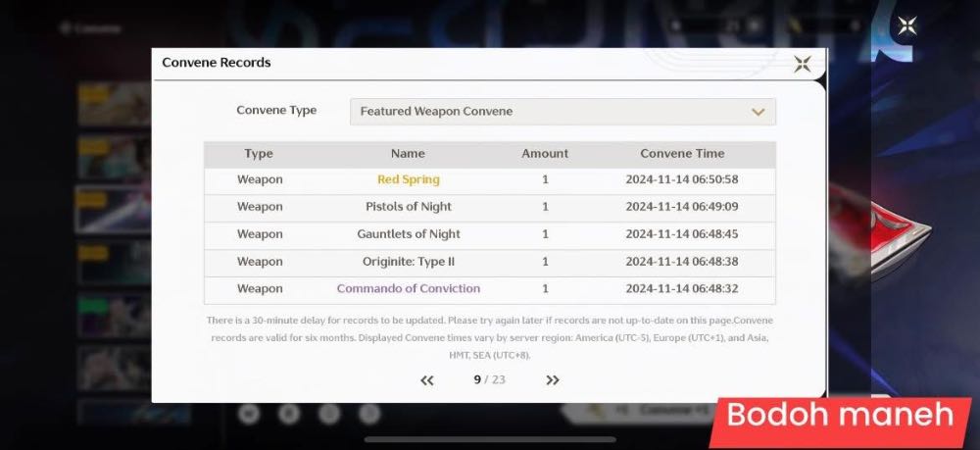980x450 pixels.
Task: Click the Convene Type label
Action: (276, 111)
